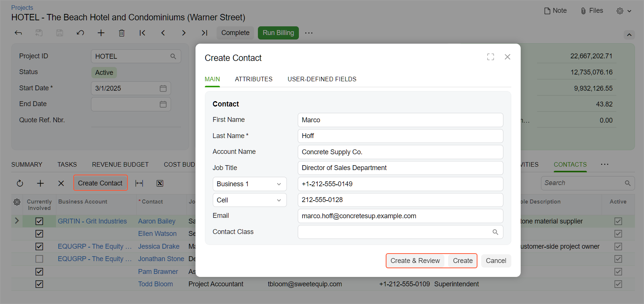Click the Create & Review button
This screenshot has width=644, height=304.
(x=415, y=261)
